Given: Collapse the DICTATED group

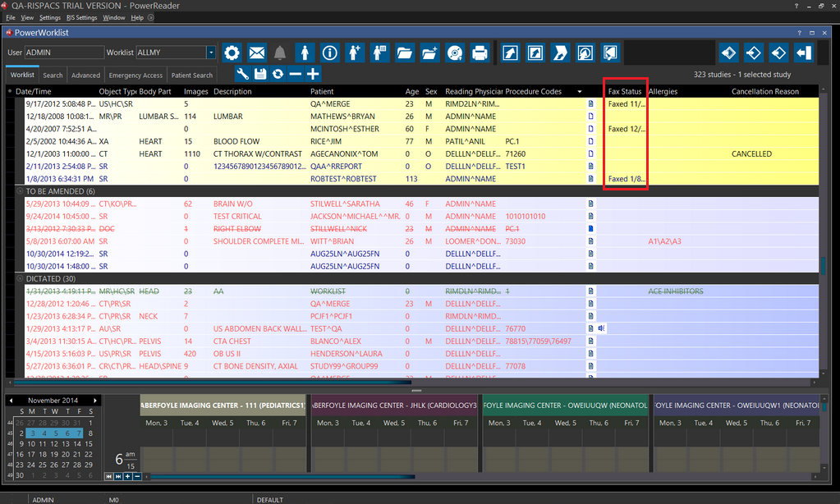Looking at the screenshot, I should [21, 279].
